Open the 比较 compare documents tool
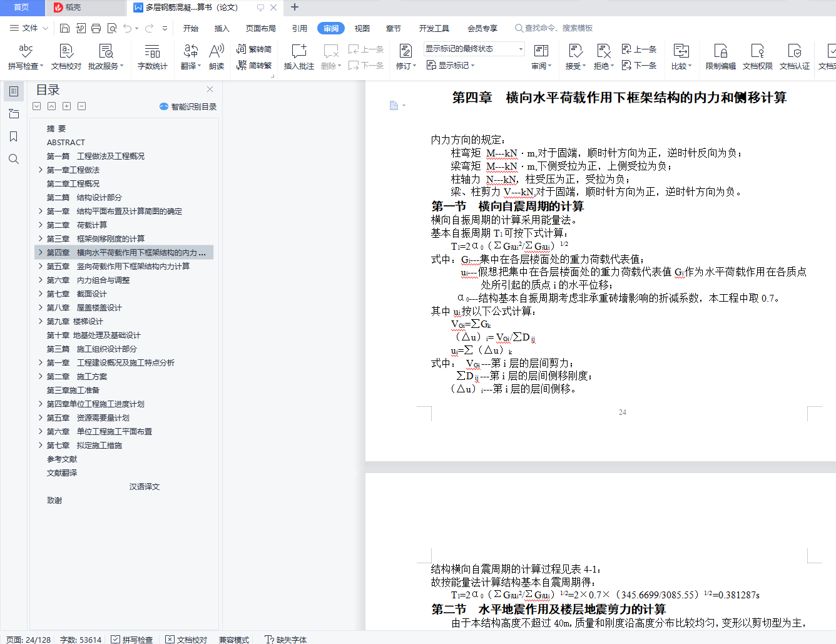836x644 pixels. [x=681, y=56]
